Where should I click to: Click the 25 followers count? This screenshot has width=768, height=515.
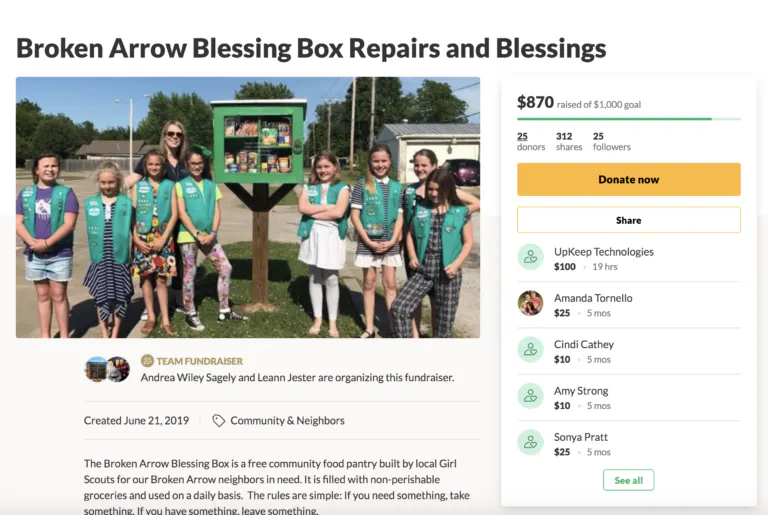612,141
